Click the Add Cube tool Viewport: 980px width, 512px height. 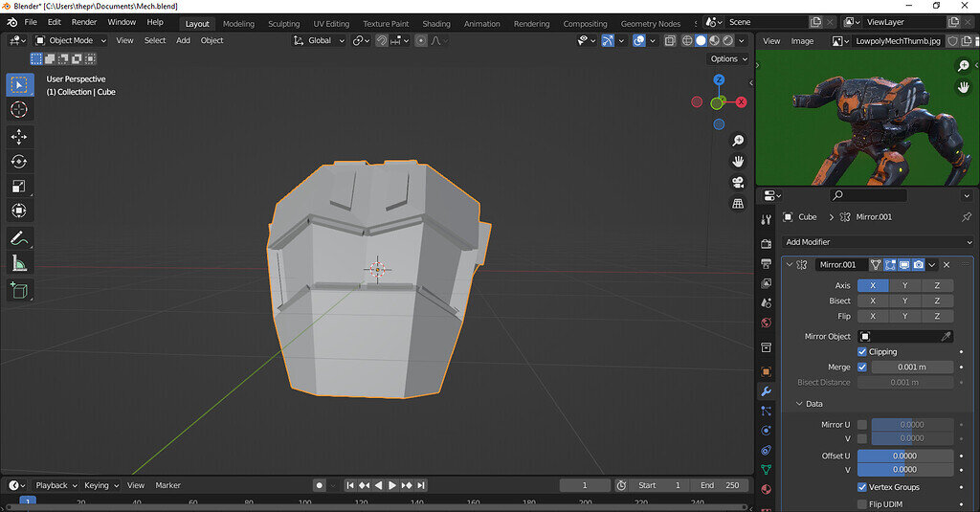[19, 290]
